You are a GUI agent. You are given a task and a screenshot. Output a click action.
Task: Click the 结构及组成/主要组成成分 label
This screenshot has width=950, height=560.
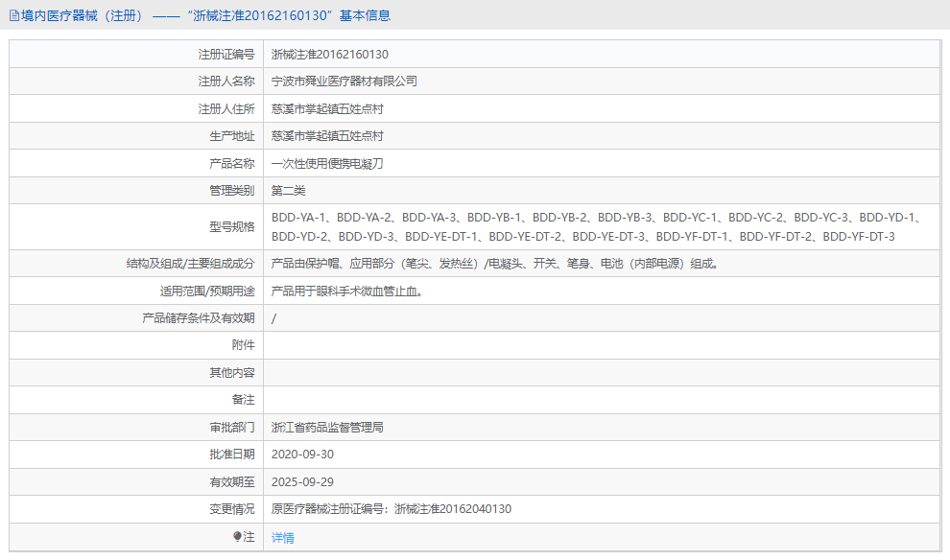coord(190,264)
